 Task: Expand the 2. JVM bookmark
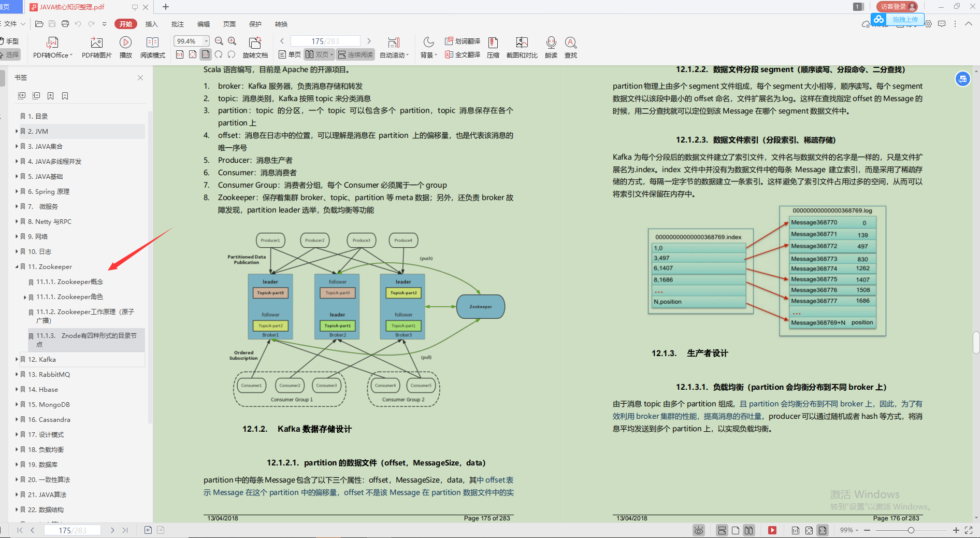(x=17, y=131)
